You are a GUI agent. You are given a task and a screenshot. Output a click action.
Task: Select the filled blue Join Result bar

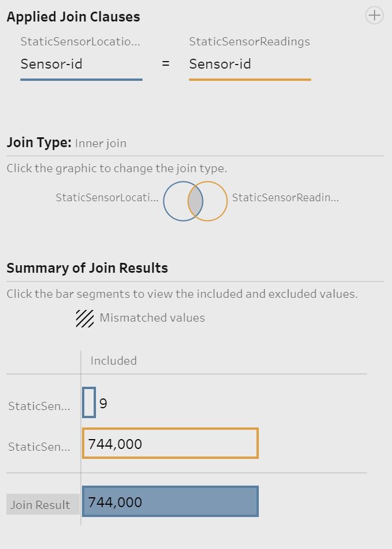click(170, 502)
